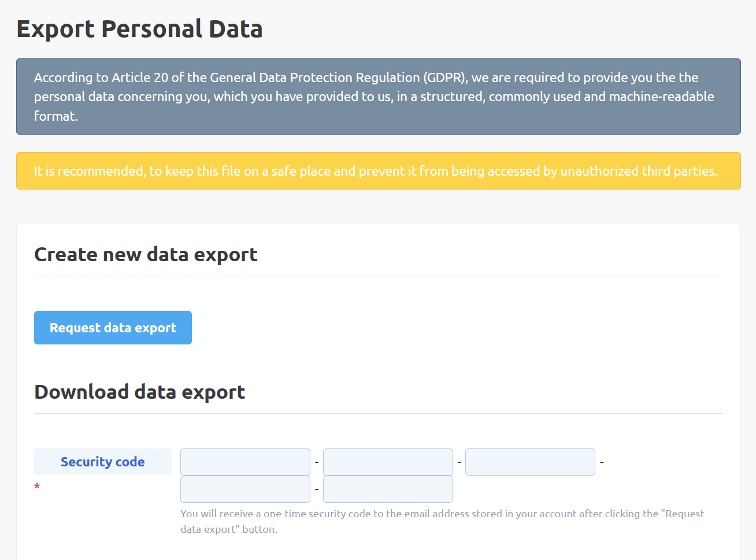Select the third security code field
Image resolution: width=756 pixels, height=560 pixels.
pos(530,462)
